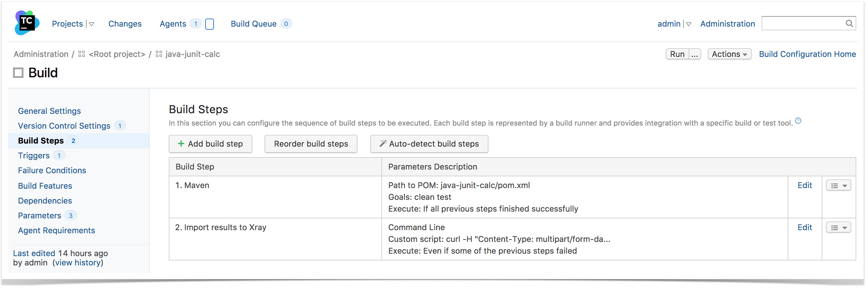Open the Xray import step options dropdown
The image size is (868, 288).
[839, 228]
